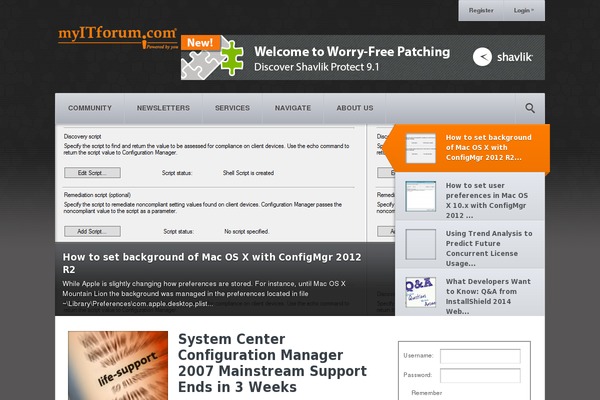600x400 pixels.
Task: Open the Newsletters menu
Action: (163, 108)
